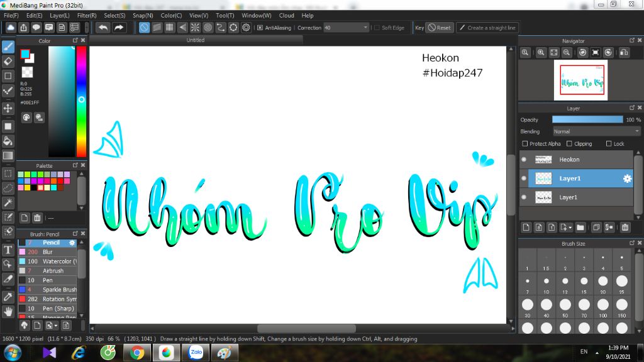Turn snap off in toolbar
The height and width of the screenshot is (362, 644).
click(x=144, y=28)
